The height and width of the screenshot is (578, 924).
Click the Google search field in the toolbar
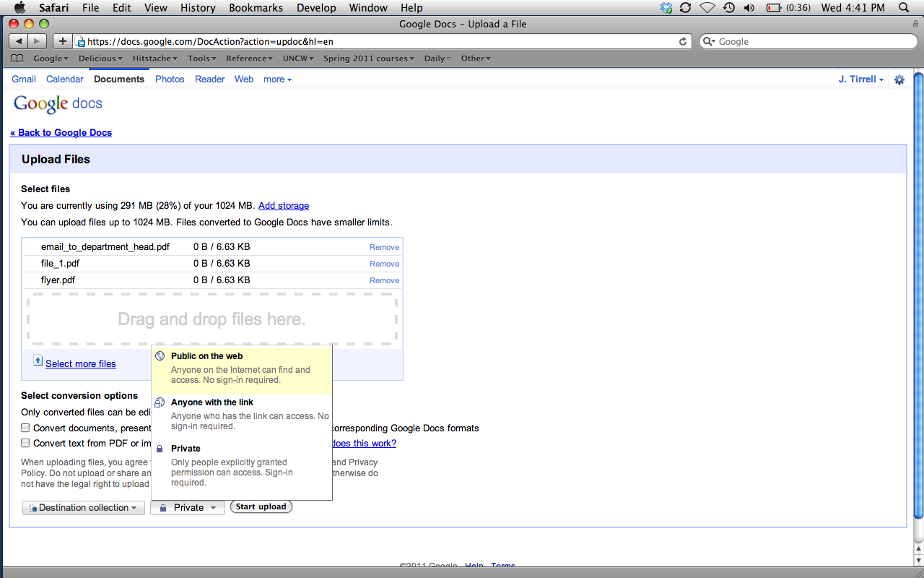click(x=807, y=42)
